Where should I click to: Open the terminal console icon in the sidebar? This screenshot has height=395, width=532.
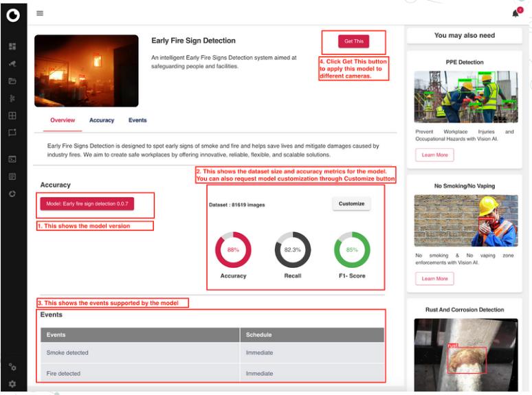point(12,159)
